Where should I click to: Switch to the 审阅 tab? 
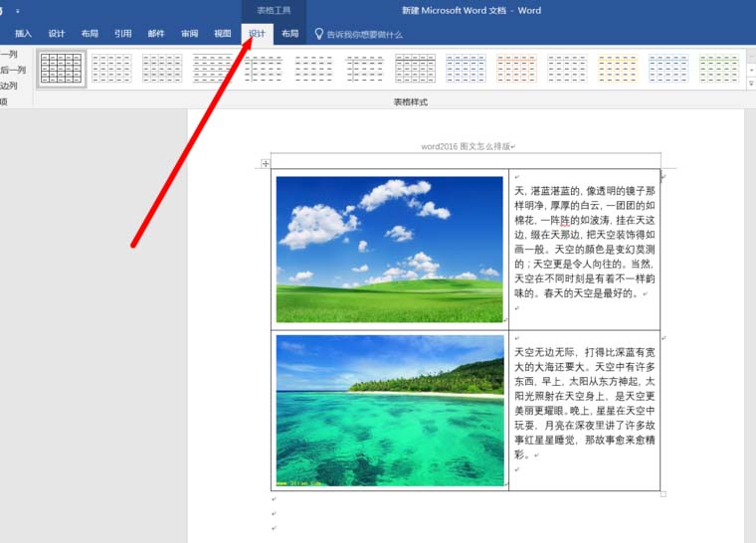(189, 34)
